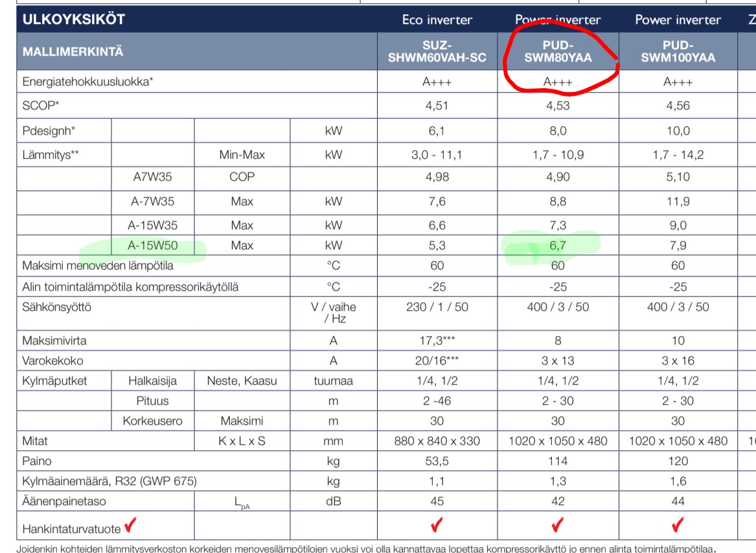
Task: Select the Energiatehokkuusluokka row label
Action: tap(88, 82)
